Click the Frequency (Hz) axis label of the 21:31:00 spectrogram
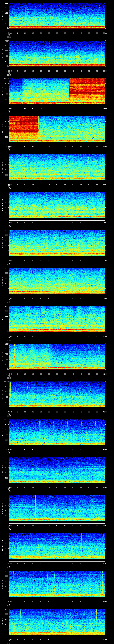Screen dimensions: 114x644 tap(3, 16)
